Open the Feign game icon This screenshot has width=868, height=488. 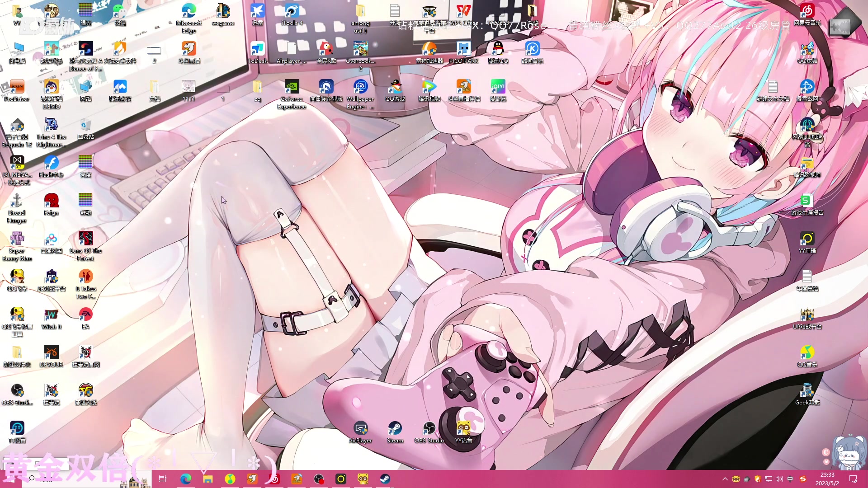(x=51, y=204)
